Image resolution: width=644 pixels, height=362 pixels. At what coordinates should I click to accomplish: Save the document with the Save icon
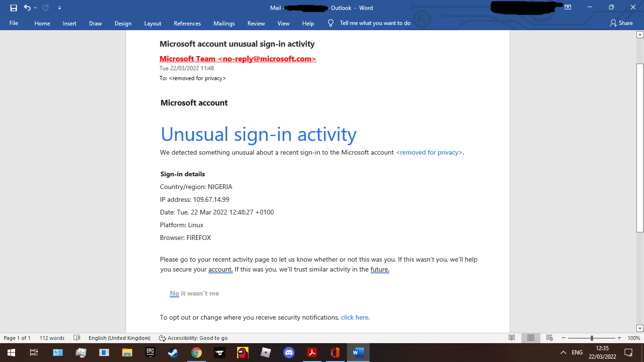click(x=14, y=8)
